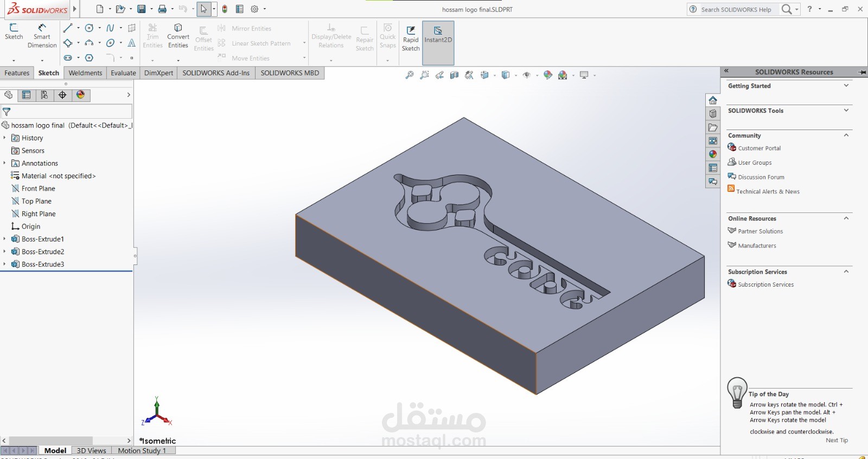Click Zoom to Area in the view toolbar
Viewport: 868px width, 459px height.
coord(424,75)
